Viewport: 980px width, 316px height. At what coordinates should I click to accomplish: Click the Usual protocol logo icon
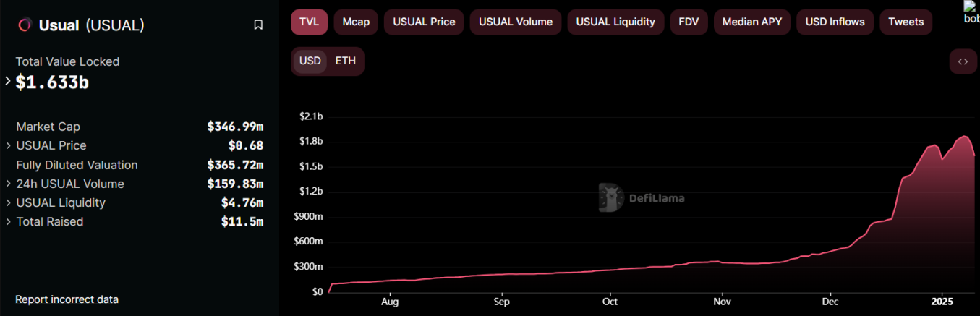pos(25,25)
